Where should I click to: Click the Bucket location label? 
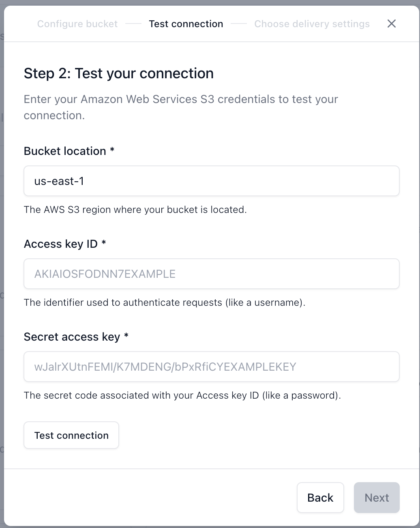[x=65, y=151]
